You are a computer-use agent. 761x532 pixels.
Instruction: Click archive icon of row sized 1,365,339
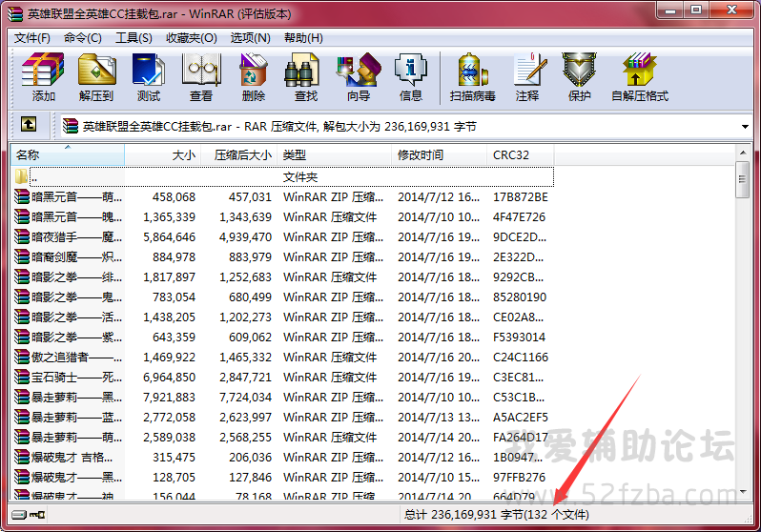coord(22,216)
